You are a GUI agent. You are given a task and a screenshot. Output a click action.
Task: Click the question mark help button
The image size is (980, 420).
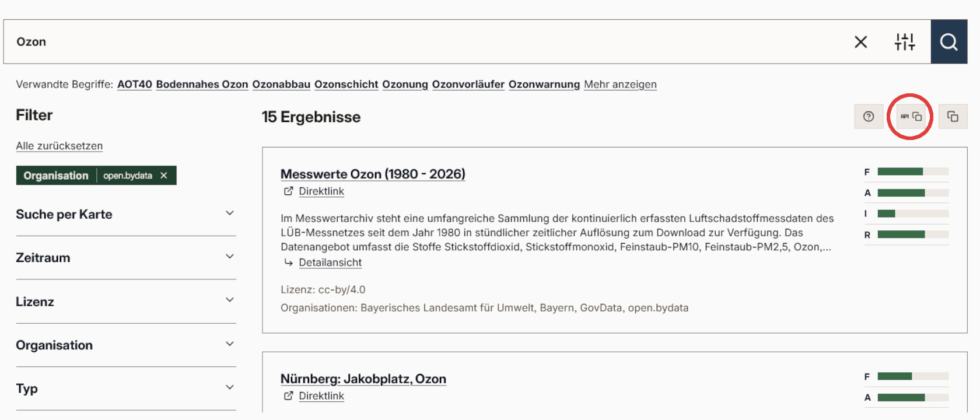(869, 117)
